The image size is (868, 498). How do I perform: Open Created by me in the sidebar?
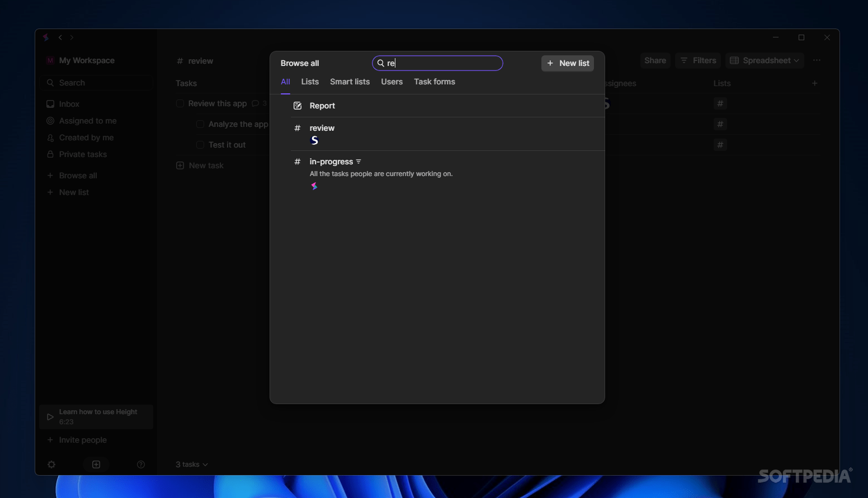[x=80, y=137]
